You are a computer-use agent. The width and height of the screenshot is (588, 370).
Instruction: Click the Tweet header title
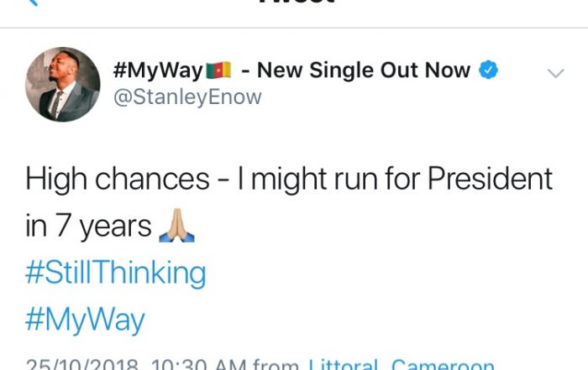[x=294, y=3]
